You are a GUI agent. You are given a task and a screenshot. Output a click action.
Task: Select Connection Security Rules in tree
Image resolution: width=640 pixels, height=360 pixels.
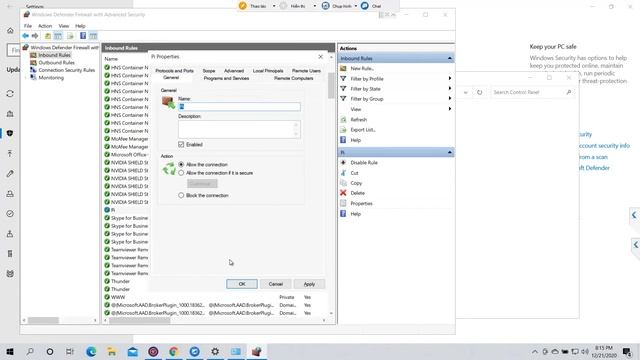67,70
